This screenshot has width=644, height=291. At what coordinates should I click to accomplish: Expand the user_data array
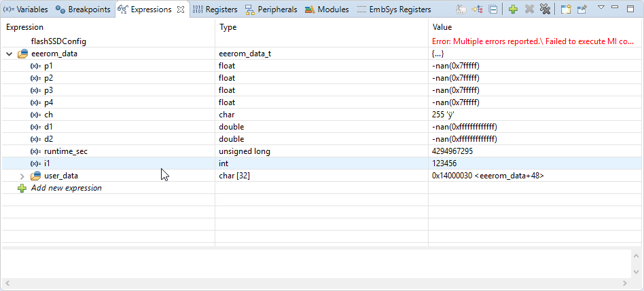click(22, 176)
